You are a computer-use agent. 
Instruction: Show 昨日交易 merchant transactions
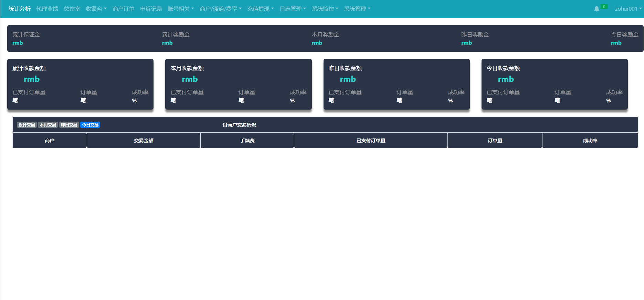69,125
